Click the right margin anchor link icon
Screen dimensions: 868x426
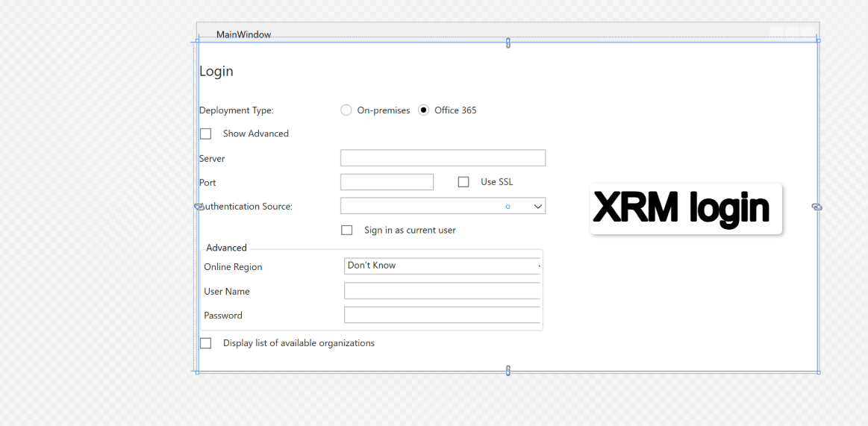817,207
